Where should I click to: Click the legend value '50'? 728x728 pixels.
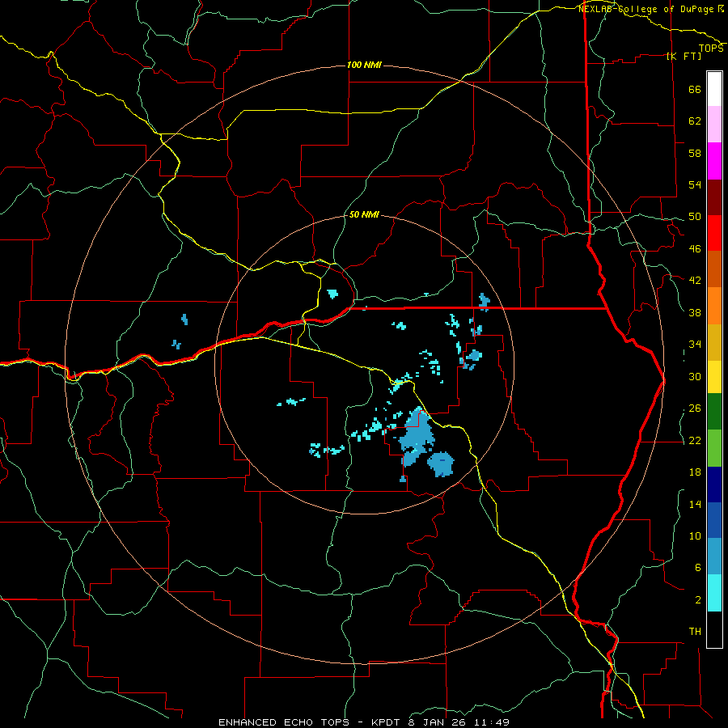tap(695, 217)
